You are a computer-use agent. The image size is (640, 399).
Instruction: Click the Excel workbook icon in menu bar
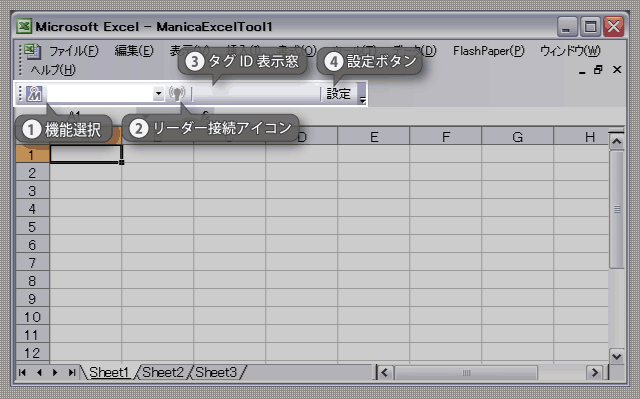click(32, 51)
